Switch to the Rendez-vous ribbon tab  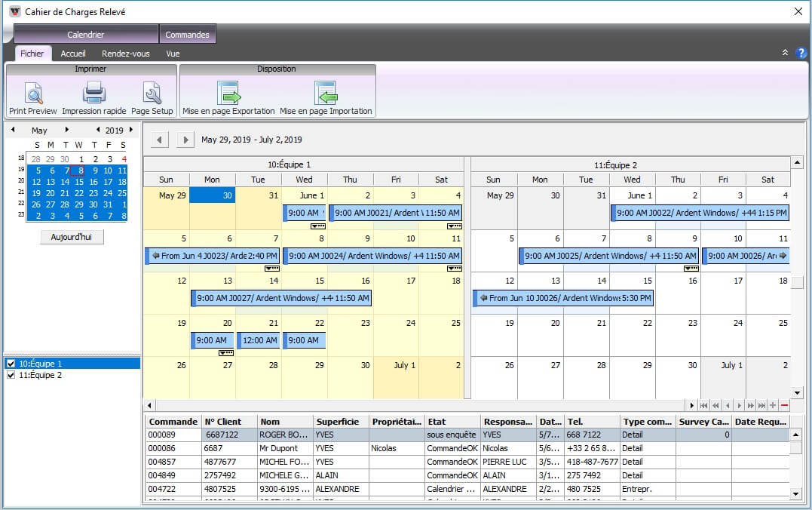click(125, 54)
